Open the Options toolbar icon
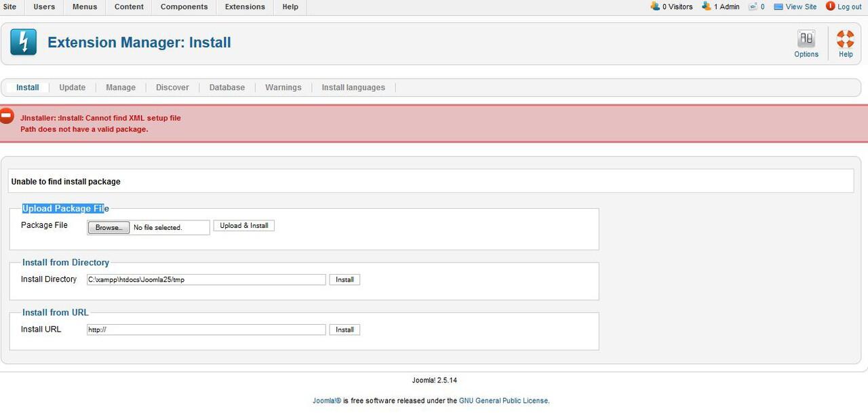The width and height of the screenshot is (868, 413). click(x=806, y=39)
